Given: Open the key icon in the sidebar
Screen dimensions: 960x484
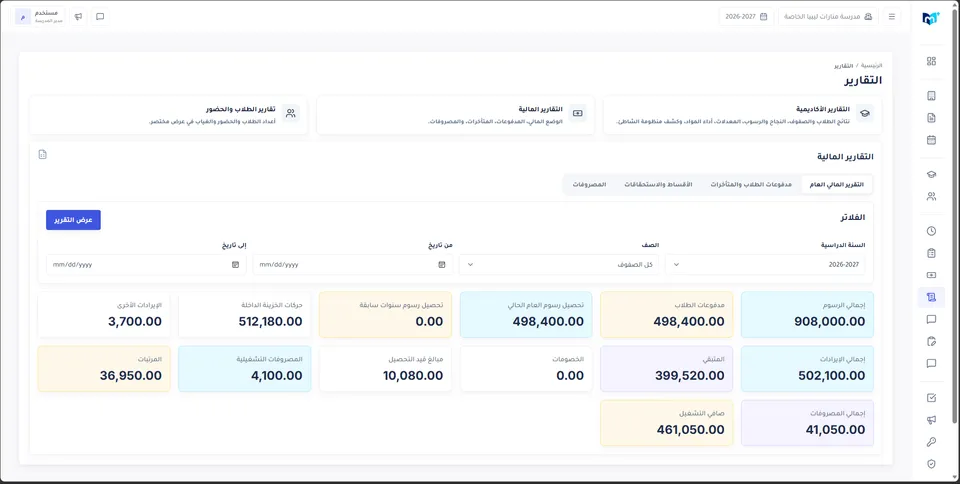Looking at the screenshot, I should coord(931,442).
